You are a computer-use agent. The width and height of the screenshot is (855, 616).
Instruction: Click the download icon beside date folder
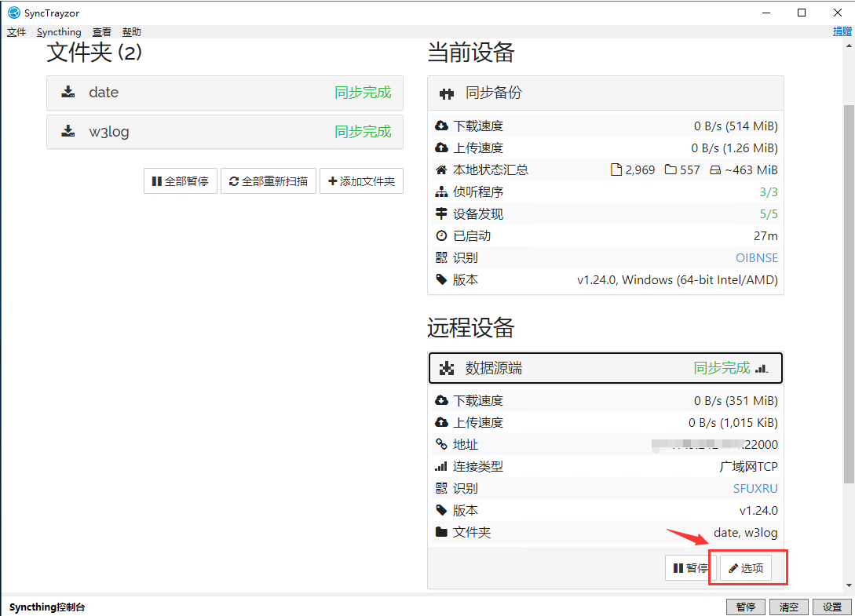pyautogui.click(x=68, y=93)
